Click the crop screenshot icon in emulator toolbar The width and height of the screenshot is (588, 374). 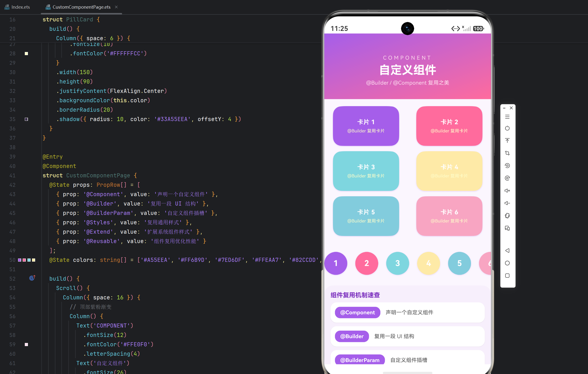pos(507,153)
